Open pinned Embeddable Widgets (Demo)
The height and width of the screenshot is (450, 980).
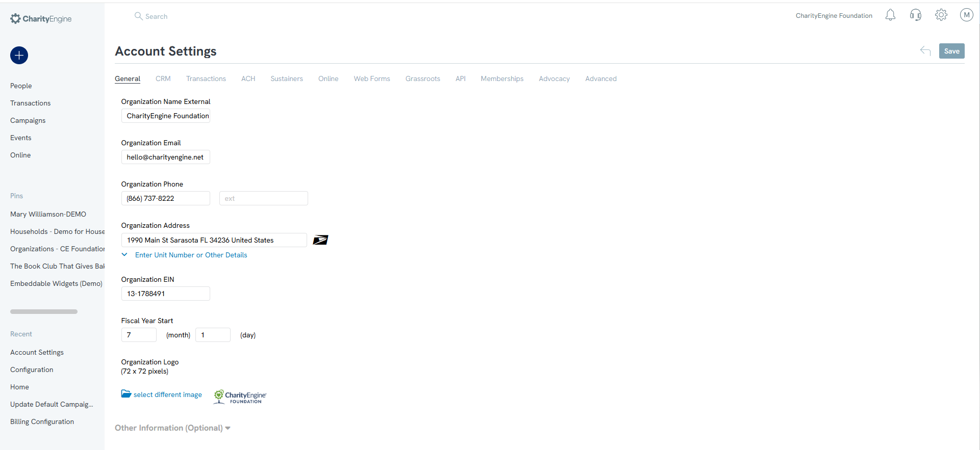tap(56, 283)
